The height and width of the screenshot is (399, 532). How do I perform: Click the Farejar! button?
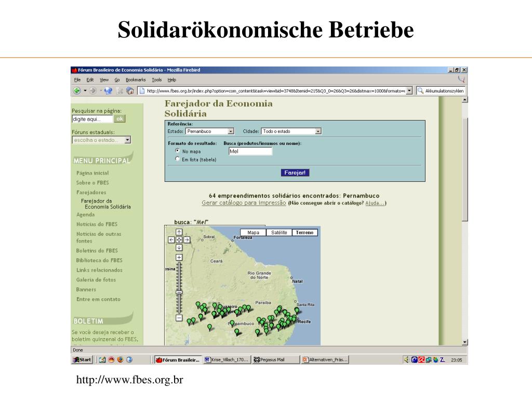pyautogui.click(x=295, y=172)
